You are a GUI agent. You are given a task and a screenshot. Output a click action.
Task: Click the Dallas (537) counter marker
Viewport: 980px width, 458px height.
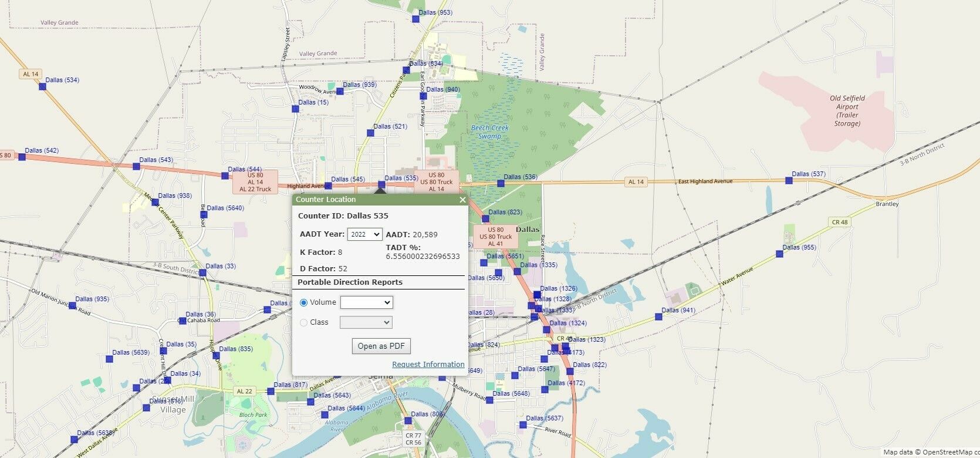click(789, 180)
